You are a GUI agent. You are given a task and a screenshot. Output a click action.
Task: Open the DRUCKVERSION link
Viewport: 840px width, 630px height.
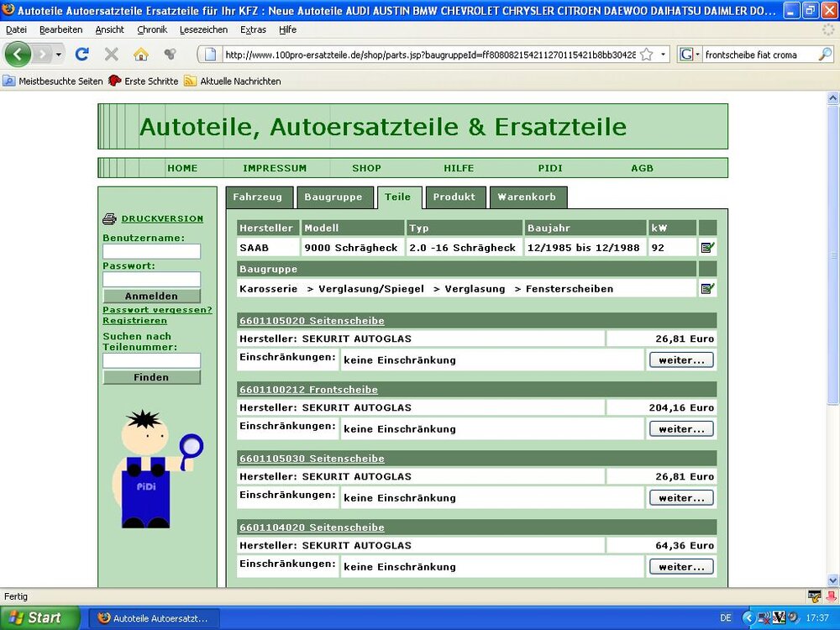click(x=162, y=218)
